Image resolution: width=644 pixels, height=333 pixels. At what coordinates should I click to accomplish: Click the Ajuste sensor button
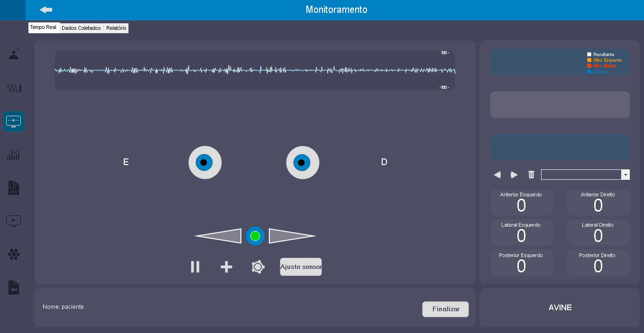pyautogui.click(x=301, y=267)
